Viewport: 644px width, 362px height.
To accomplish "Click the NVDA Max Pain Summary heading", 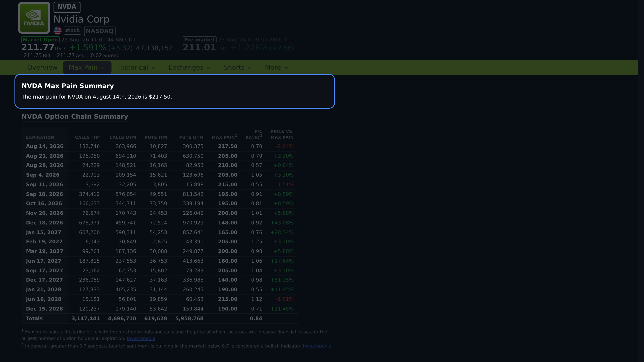I will (x=68, y=86).
